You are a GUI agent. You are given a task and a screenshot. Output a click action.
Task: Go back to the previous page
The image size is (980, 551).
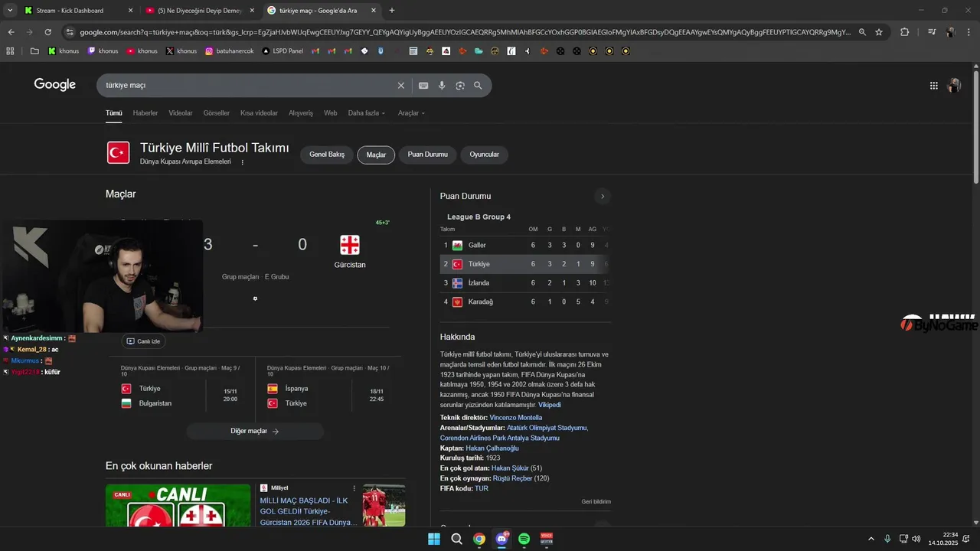[x=11, y=32]
